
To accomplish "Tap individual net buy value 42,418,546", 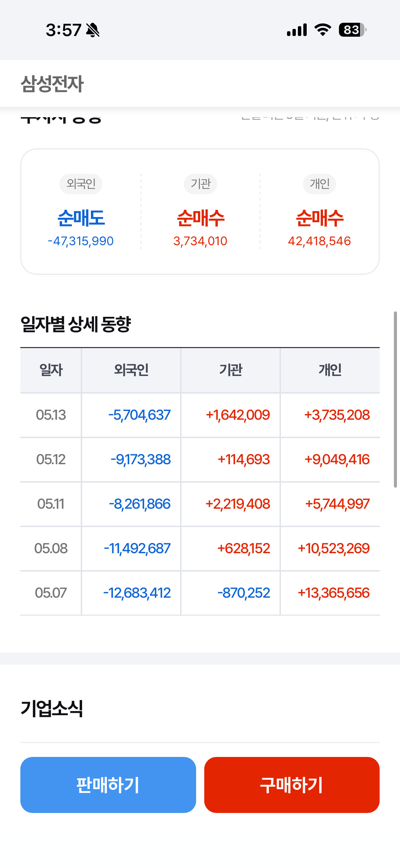I will [319, 241].
